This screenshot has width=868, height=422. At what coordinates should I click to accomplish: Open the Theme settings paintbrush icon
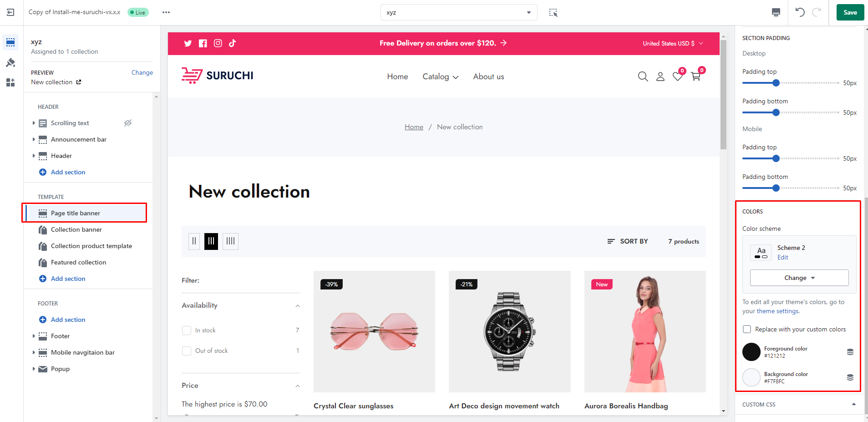pyautogui.click(x=10, y=62)
